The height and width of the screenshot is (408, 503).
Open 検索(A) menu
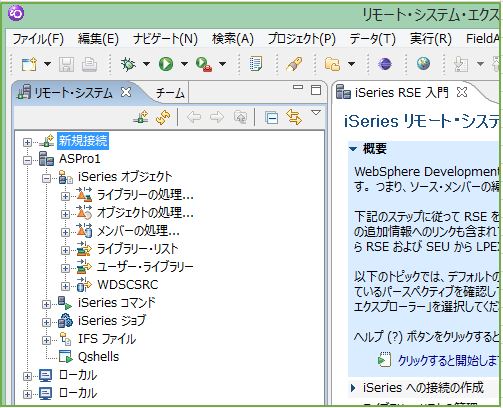[233, 39]
